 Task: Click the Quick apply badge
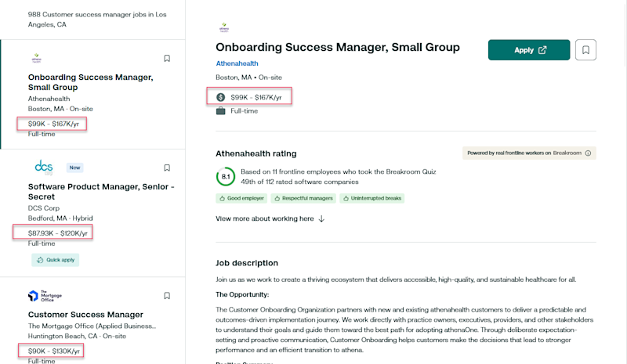click(55, 260)
